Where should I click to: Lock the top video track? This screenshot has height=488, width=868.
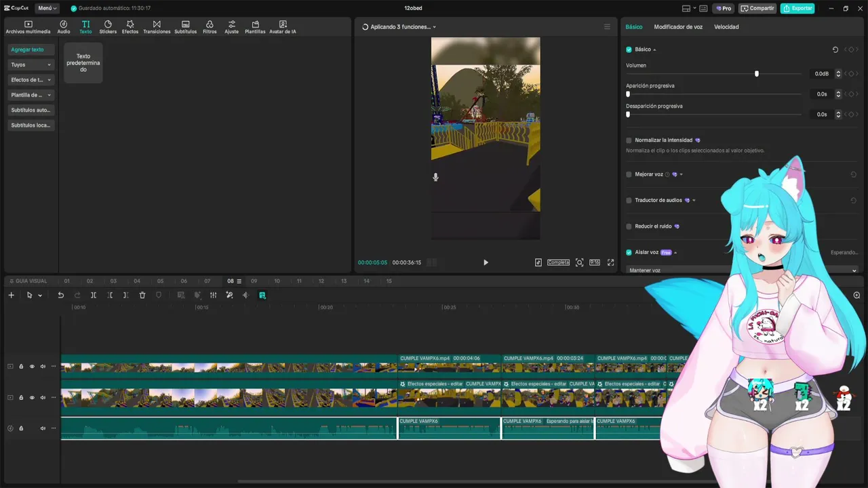[21, 367]
